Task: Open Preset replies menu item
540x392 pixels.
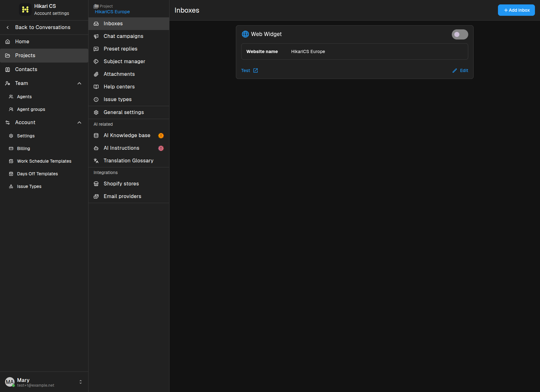Action: coord(129,49)
